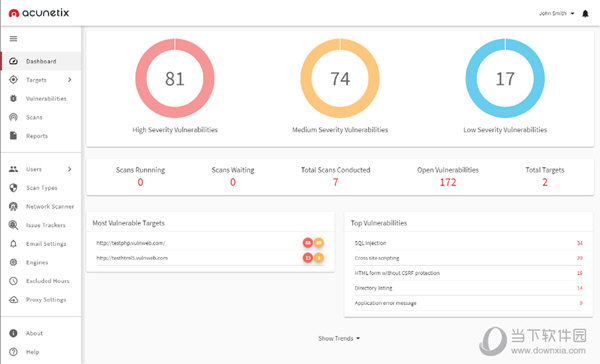Click the Most Vulnerable Targets heading
The width and height of the screenshot is (600, 364).
[x=129, y=223]
